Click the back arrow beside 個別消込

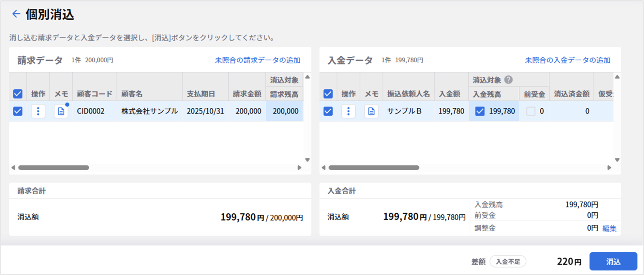pos(16,14)
